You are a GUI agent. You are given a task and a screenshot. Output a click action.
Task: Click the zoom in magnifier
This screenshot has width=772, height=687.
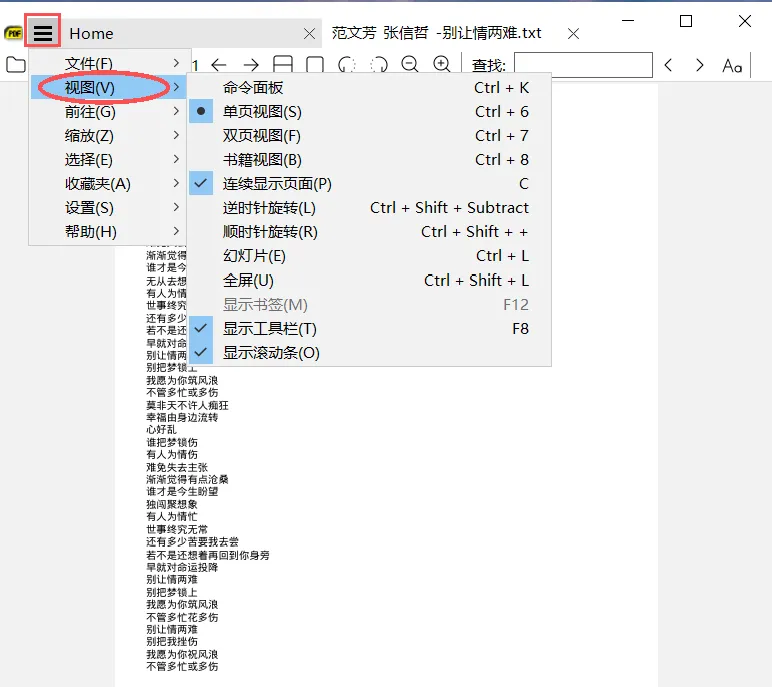click(442, 64)
